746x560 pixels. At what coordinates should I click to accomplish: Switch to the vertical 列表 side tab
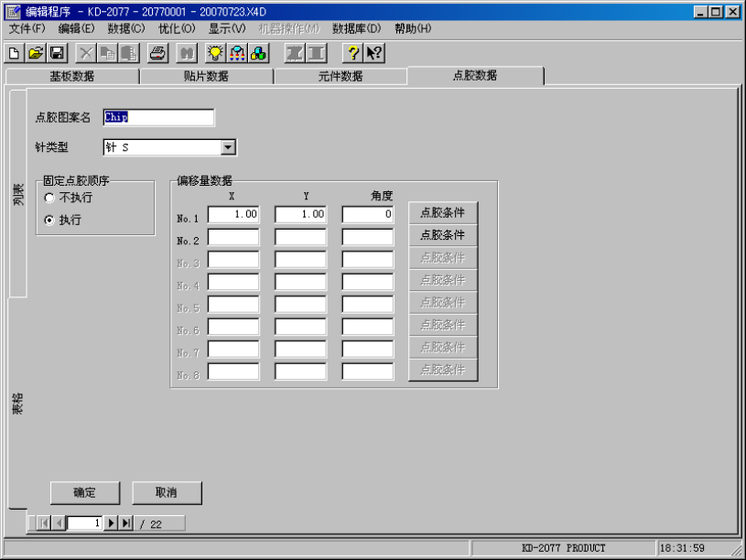[17, 194]
